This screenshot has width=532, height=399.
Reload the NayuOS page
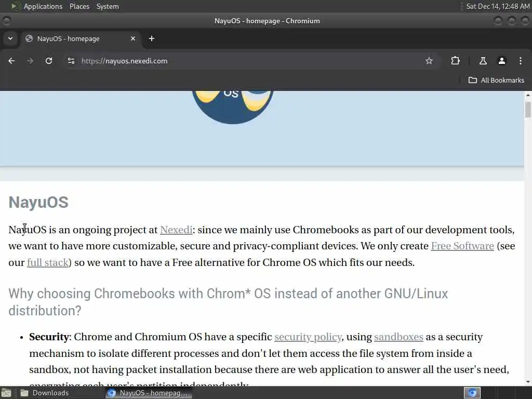coord(49,61)
